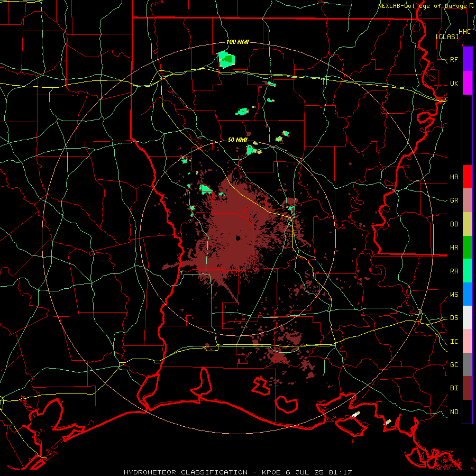476x476 pixels.
Task: Click the KPOE radar site center dot
Action: click(238, 238)
